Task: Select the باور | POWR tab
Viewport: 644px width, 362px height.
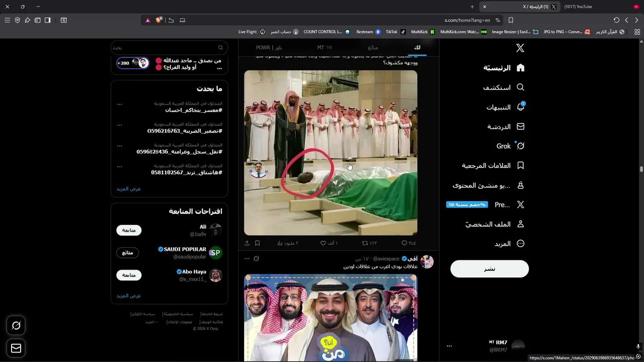Action: click(x=269, y=47)
